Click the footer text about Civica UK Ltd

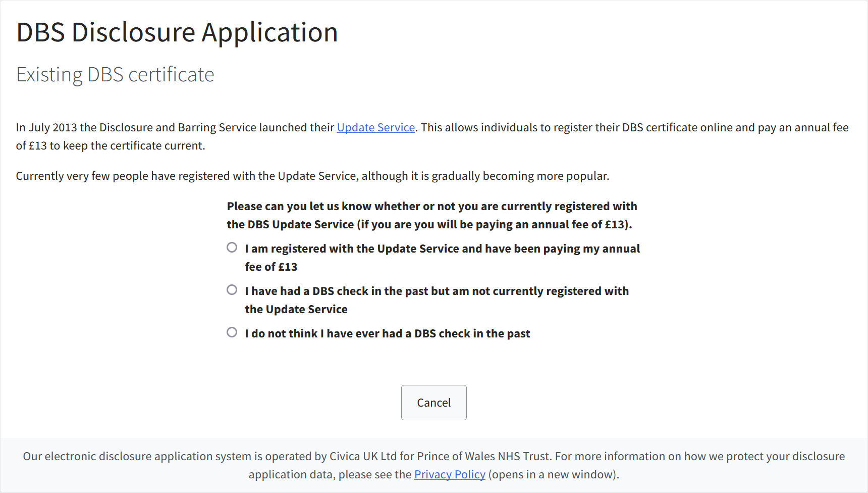(434, 465)
